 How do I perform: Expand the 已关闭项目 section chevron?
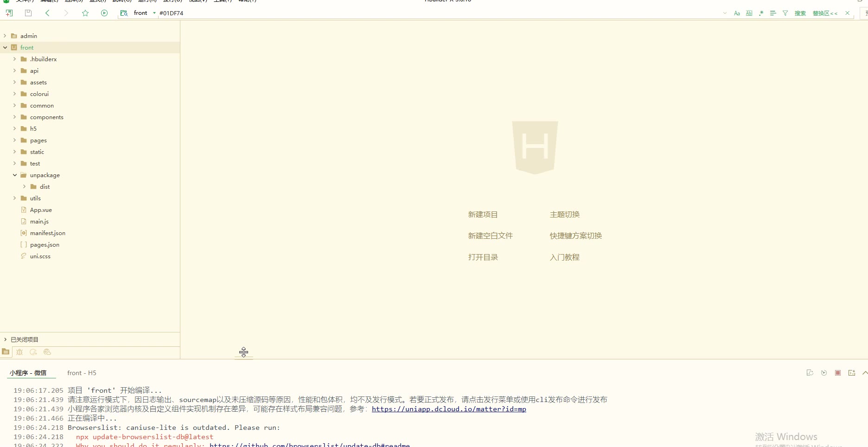(5, 339)
